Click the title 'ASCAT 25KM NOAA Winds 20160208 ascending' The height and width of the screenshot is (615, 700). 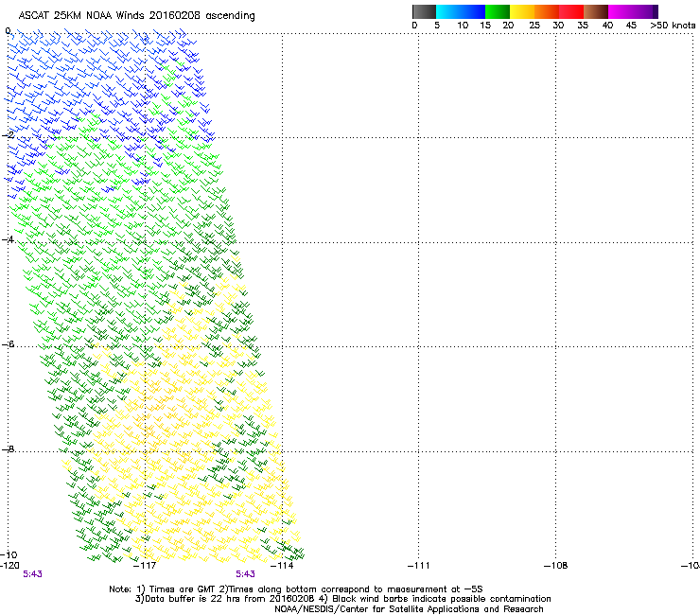click(x=136, y=16)
